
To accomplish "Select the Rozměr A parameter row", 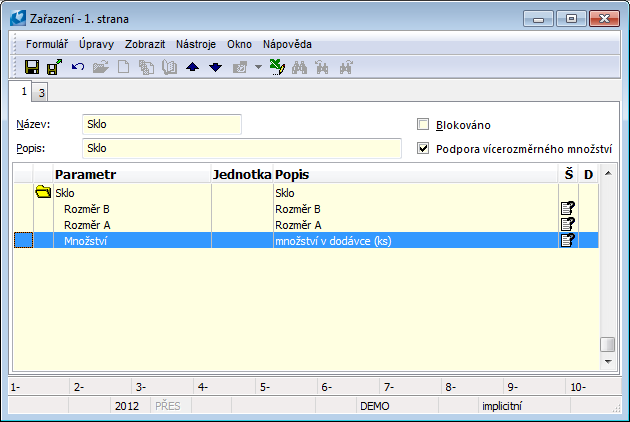I will click(306, 225).
